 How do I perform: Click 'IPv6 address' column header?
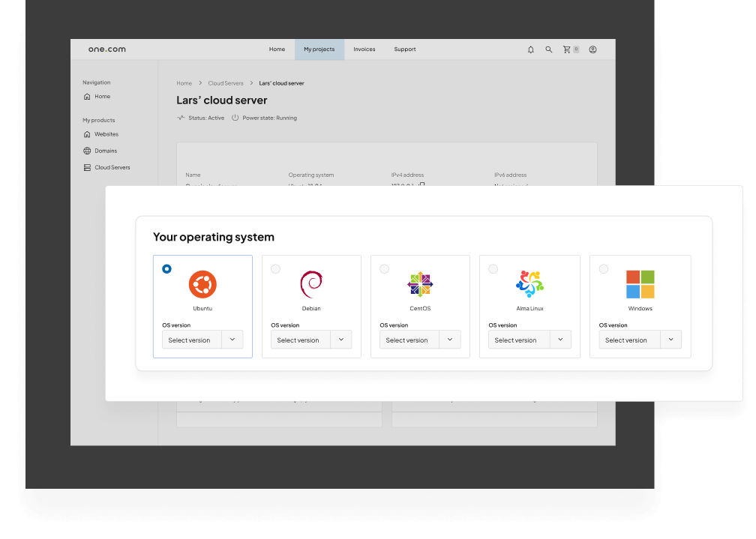tap(510, 175)
